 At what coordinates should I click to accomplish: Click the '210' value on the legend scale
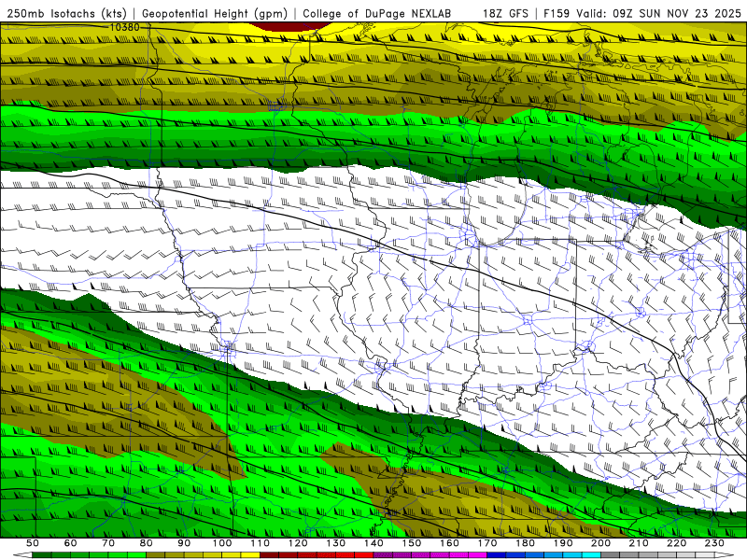640,543
